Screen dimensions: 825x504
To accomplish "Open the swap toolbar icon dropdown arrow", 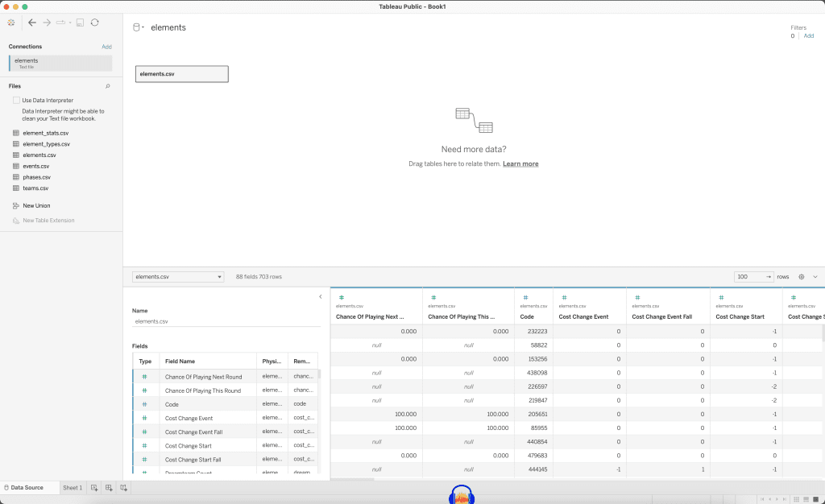I will 70,23.
